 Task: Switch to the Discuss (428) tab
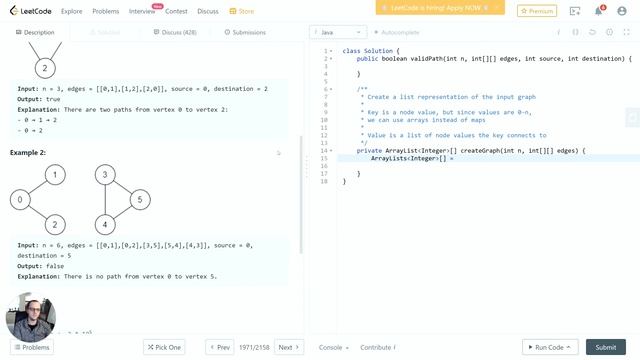(x=175, y=32)
